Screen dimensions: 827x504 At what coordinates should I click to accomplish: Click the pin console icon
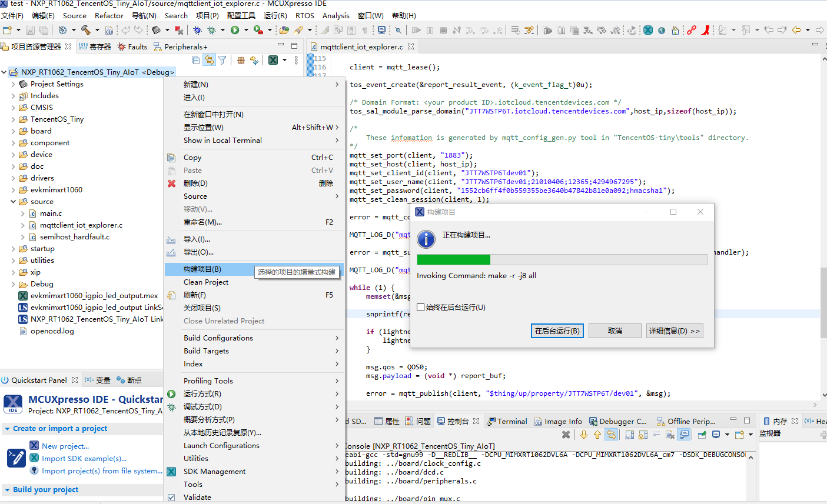coord(702,435)
